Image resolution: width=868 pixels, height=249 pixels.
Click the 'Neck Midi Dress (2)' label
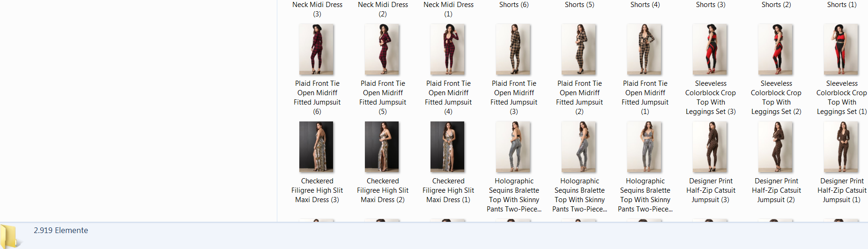383,9
